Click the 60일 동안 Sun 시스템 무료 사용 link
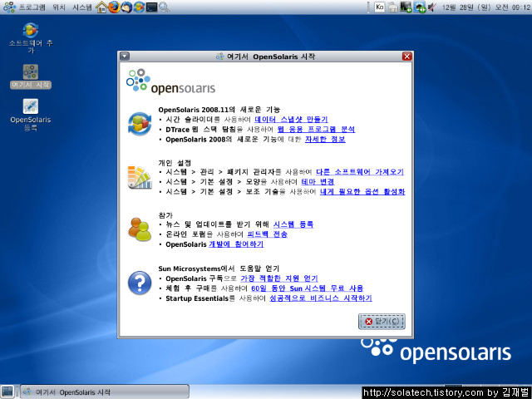This screenshot has height=399, width=532. [307, 288]
